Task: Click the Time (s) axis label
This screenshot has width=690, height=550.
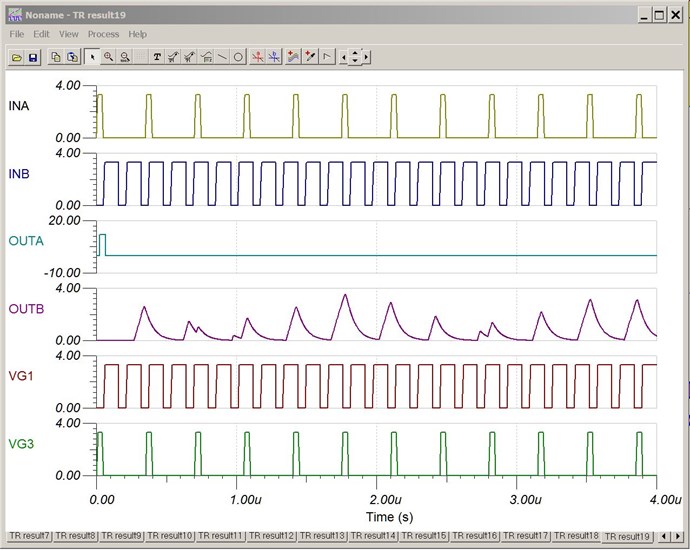Action: [389, 517]
